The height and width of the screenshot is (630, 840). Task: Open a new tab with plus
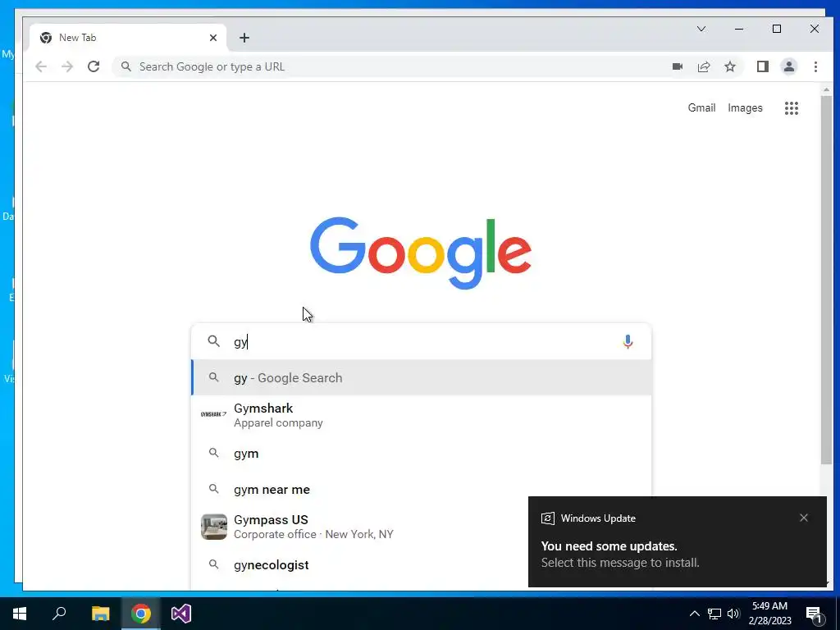pyautogui.click(x=244, y=38)
